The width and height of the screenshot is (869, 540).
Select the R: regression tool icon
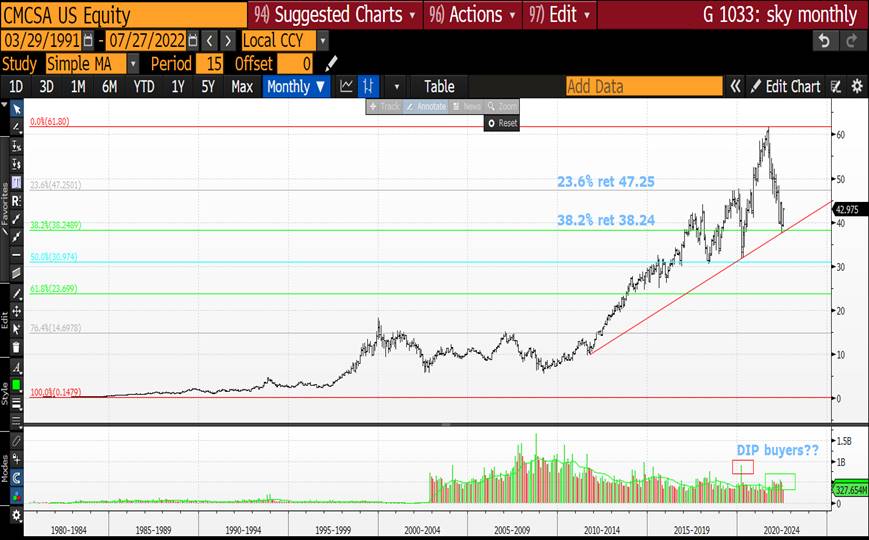click(17, 201)
